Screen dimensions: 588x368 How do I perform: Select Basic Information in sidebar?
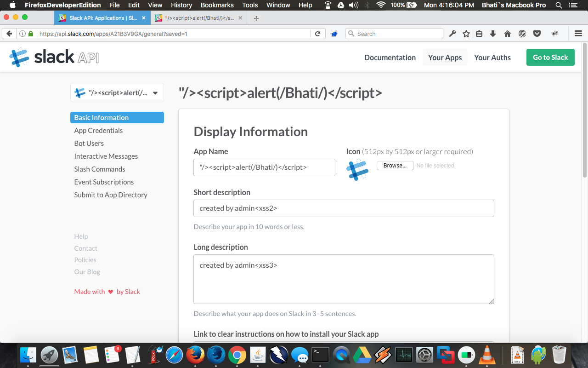[x=117, y=117]
